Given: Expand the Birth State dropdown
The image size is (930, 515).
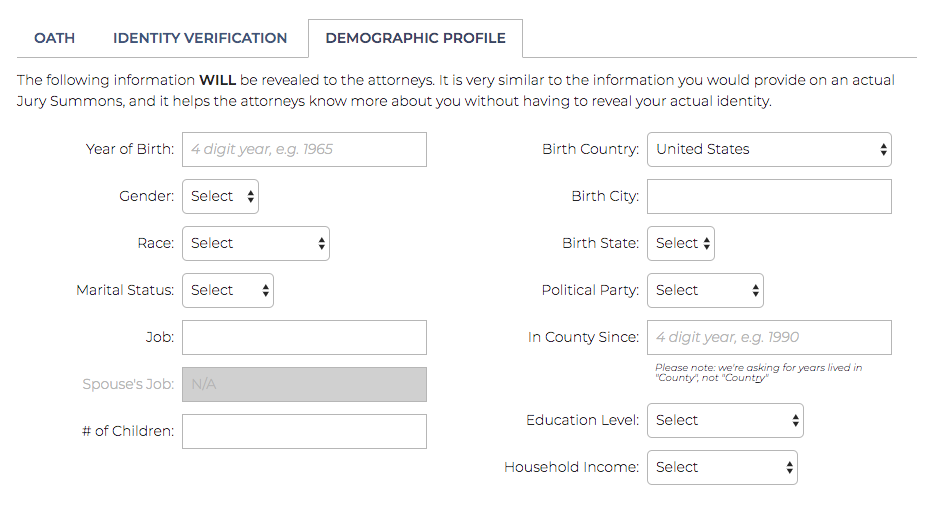Looking at the screenshot, I should click(681, 243).
